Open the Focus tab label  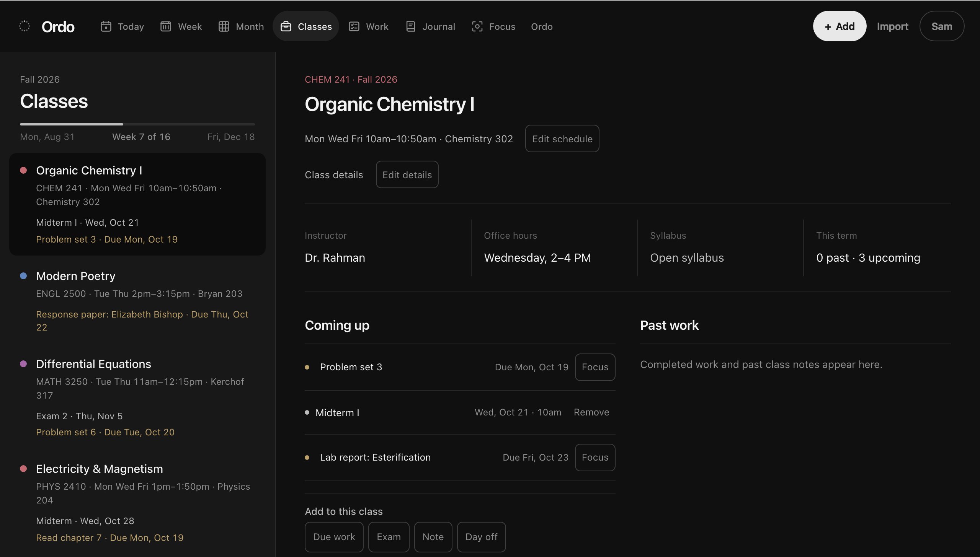coord(502,26)
